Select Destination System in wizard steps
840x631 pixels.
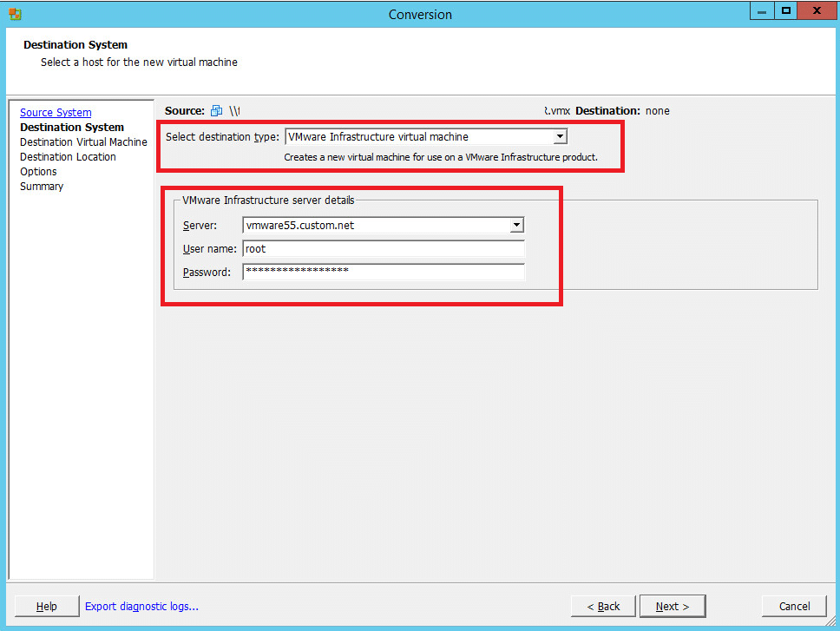tap(72, 128)
